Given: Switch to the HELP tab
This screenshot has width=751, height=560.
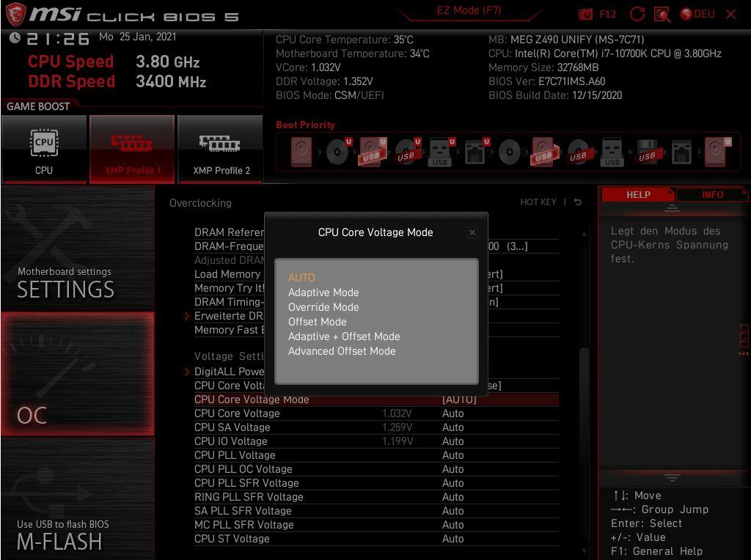Looking at the screenshot, I should [638, 195].
